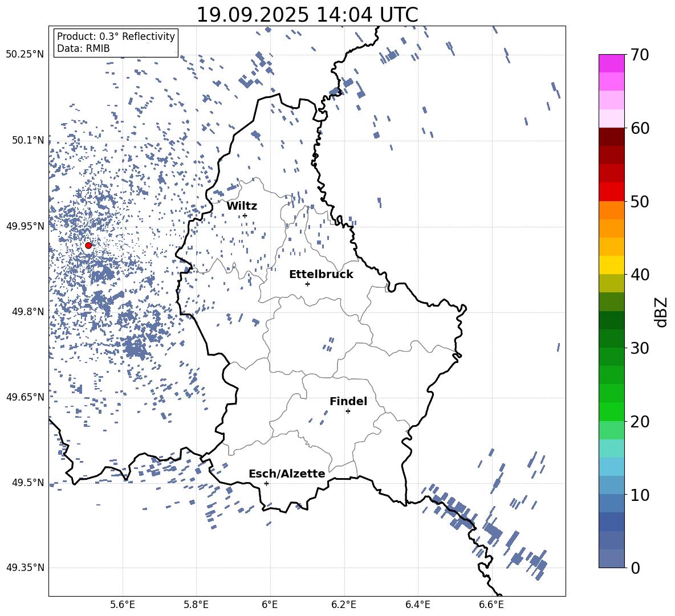Screen dimensions: 675x616
Task: Click the 6.6°E longitude label
Action: pyautogui.click(x=492, y=605)
